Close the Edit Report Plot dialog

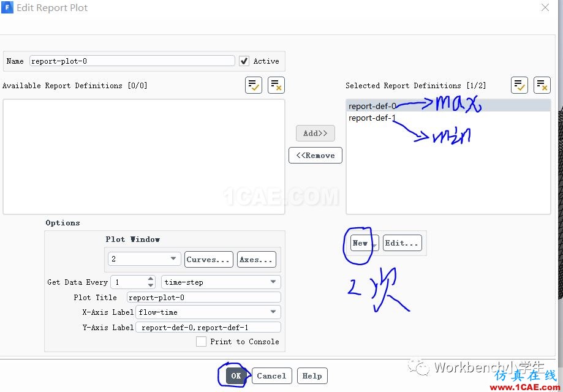tap(545, 7)
